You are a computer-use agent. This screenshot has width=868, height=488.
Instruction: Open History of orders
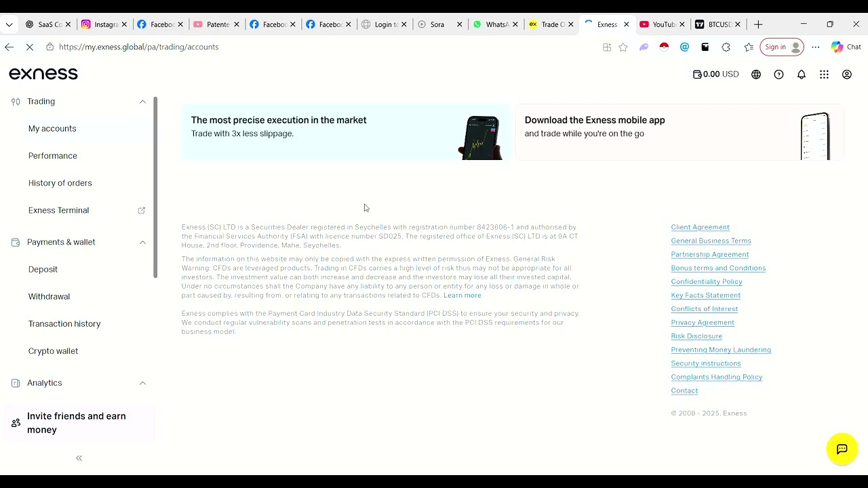(x=60, y=183)
